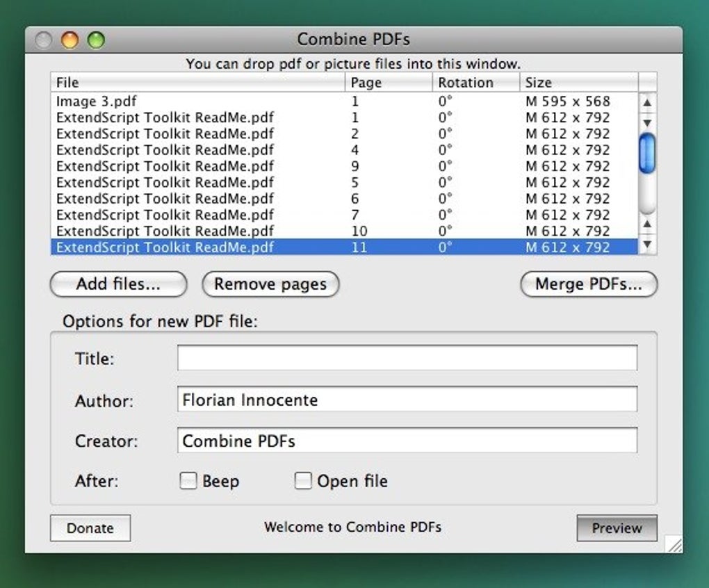
Task: Click the scrollbar down arrow
Action: (x=647, y=245)
